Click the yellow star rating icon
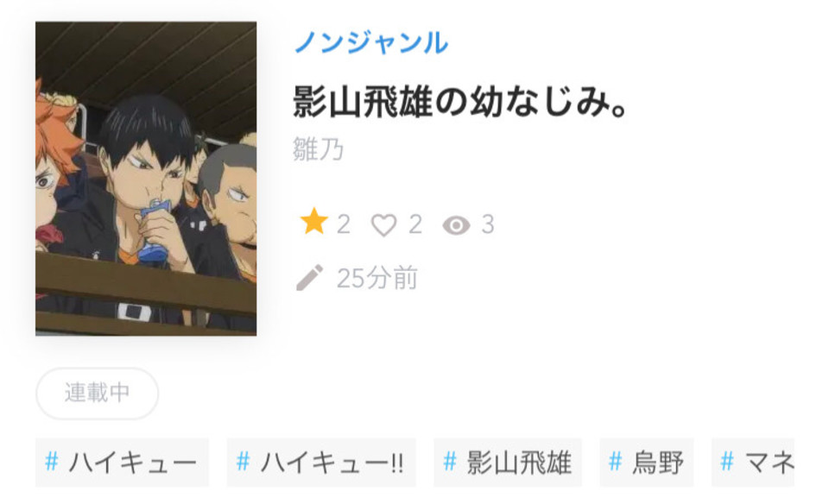This screenshot has width=829, height=504. [314, 222]
